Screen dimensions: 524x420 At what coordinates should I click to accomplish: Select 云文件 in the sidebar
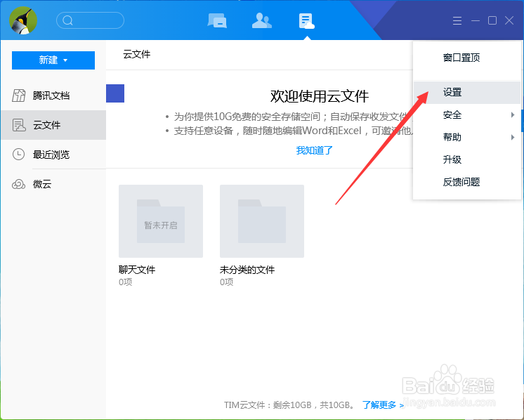coord(53,125)
